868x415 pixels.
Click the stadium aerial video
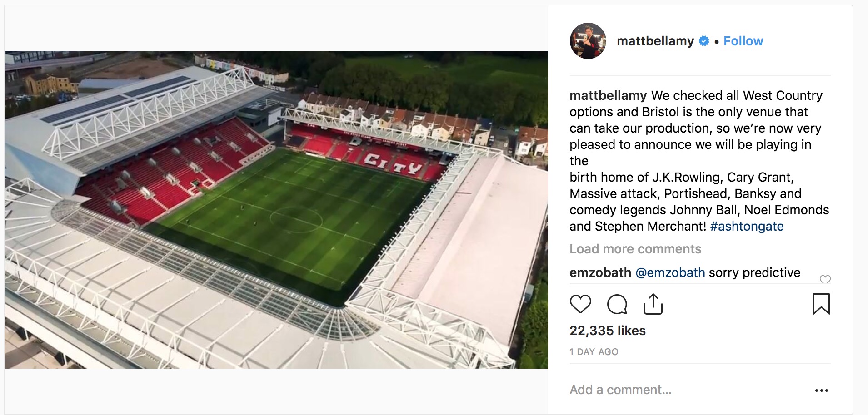point(276,209)
